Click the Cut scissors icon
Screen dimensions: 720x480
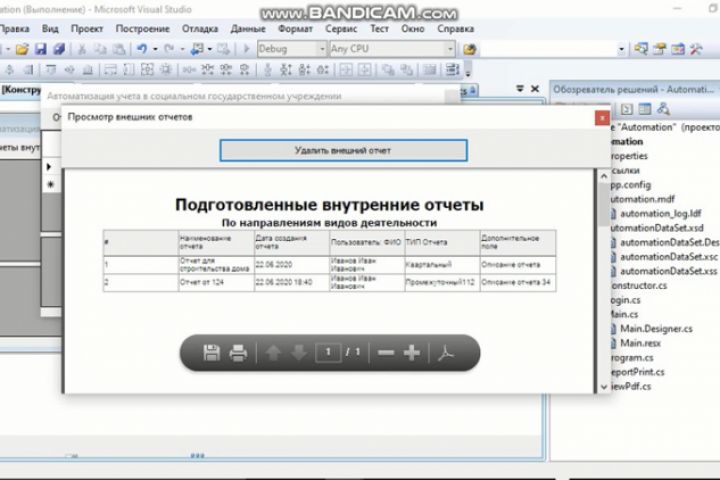click(82, 49)
